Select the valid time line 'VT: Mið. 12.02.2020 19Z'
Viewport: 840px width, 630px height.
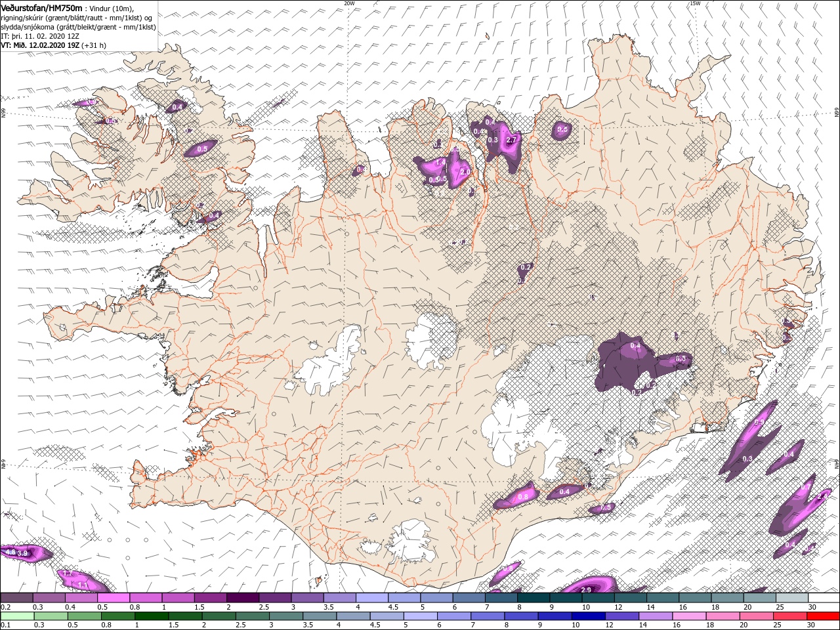pos(41,45)
